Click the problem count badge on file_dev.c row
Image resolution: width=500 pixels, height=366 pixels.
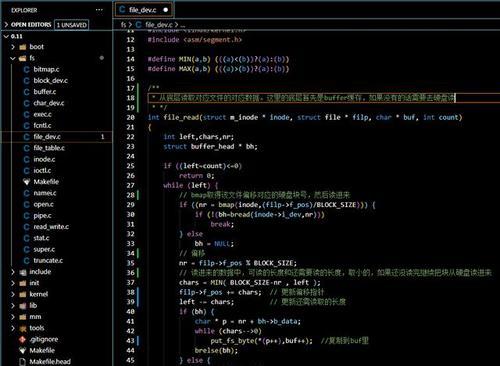(102, 137)
